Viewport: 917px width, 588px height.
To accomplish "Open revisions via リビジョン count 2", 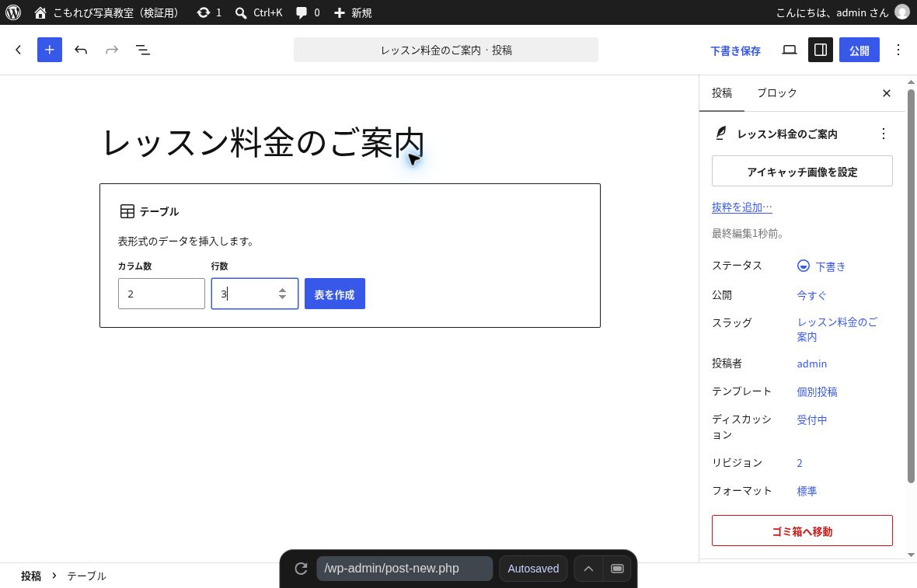I will point(800,463).
